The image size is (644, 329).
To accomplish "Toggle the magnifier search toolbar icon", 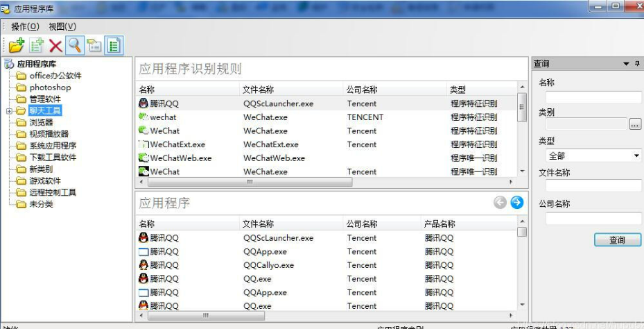I will pyautogui.click(x=74, y=45).
